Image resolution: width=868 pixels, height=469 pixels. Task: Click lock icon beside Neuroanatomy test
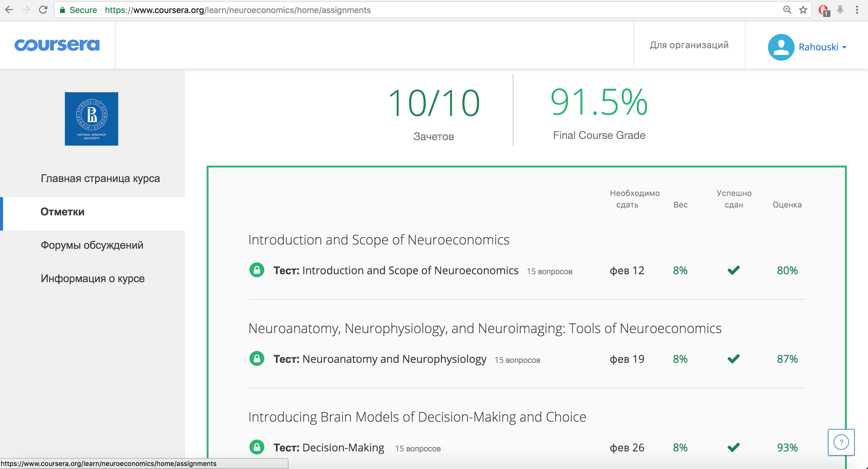click(x=257, y=358)
